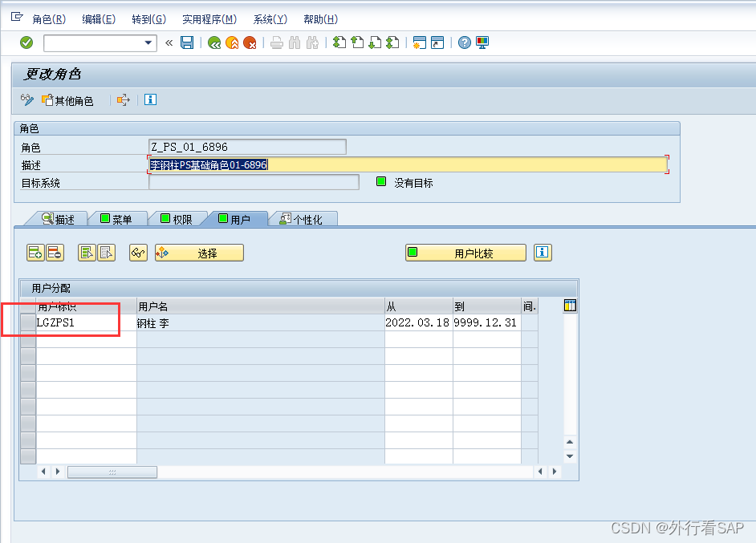
Task: Open the 实用程序(M) menu
Action: pyautogui.click(x=209, y=19)
